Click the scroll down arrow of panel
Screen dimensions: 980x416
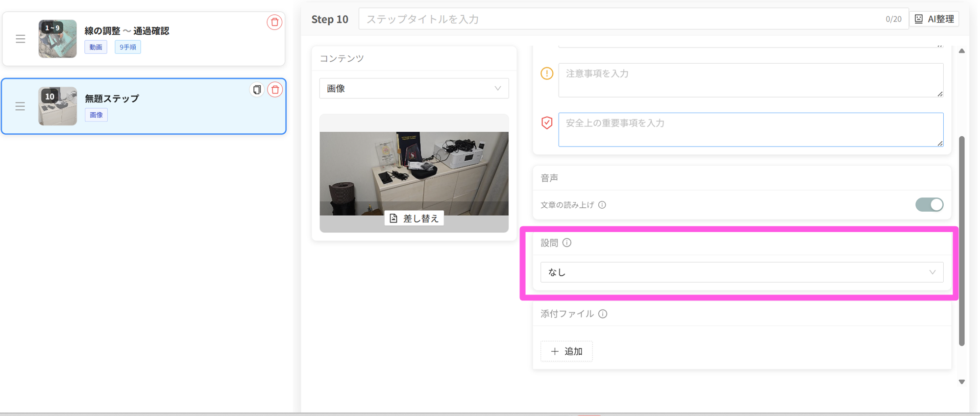click(962, 382)
